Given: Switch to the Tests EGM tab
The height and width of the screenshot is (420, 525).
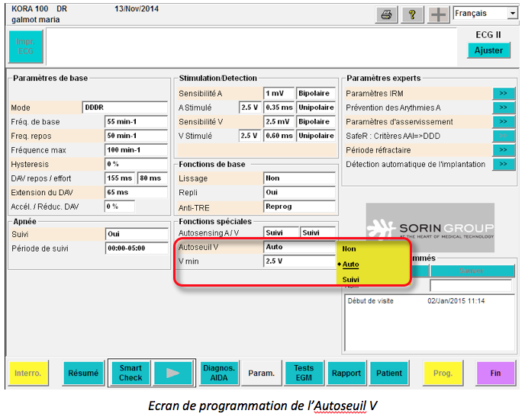Looking at the screenshot, I should [x=304, y=374].
